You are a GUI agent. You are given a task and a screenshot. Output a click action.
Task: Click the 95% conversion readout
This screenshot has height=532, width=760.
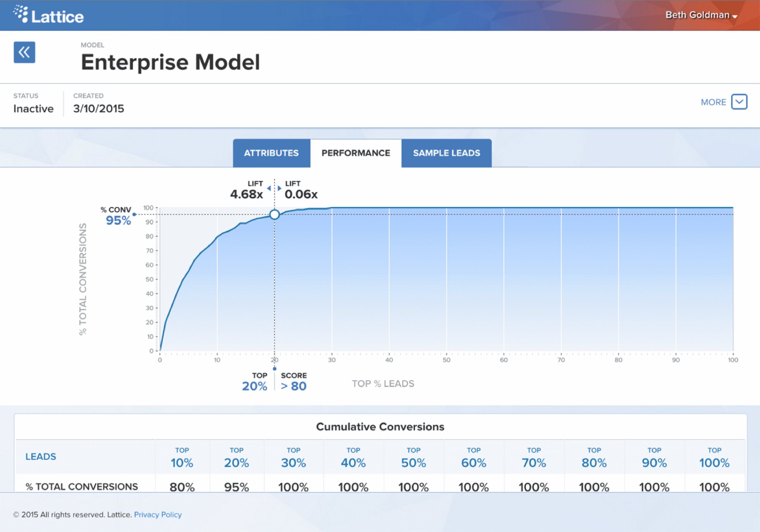click(x=118, y=220)
